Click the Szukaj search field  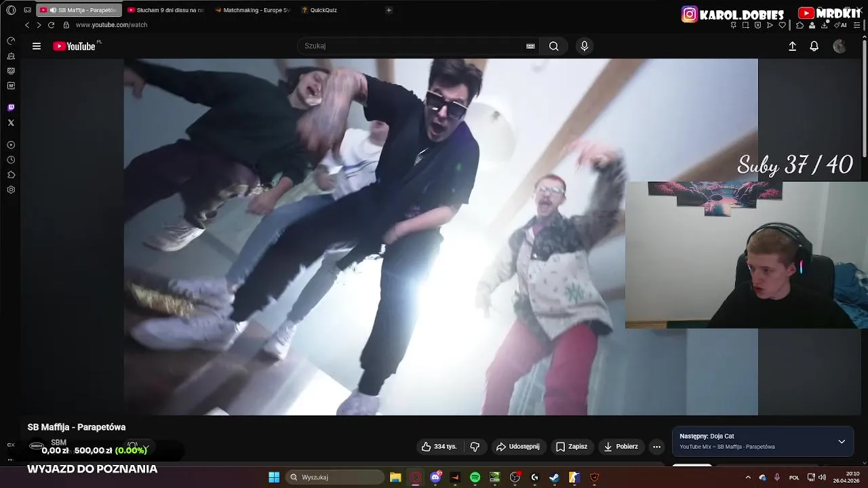click(x=410, y=46)
